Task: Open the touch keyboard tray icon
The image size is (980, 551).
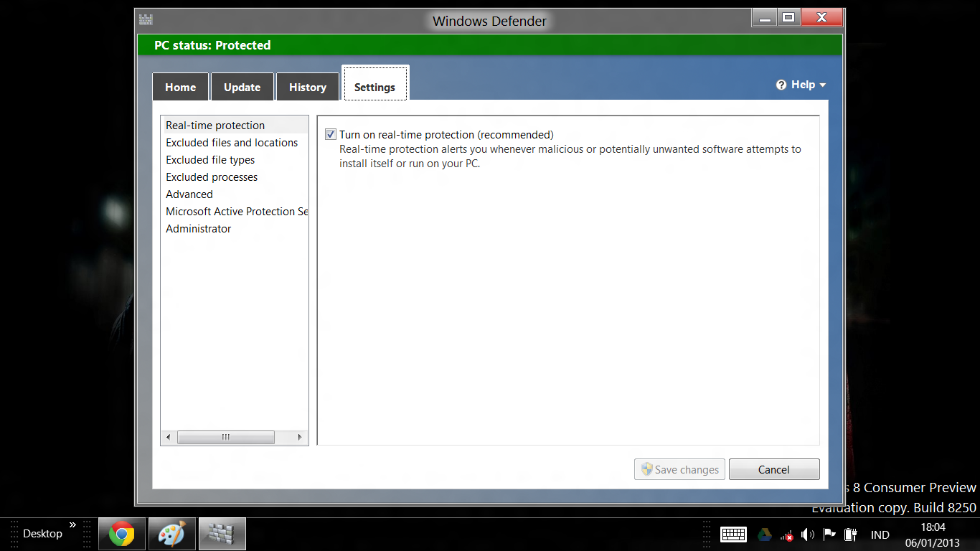Action: coord(734,534)
